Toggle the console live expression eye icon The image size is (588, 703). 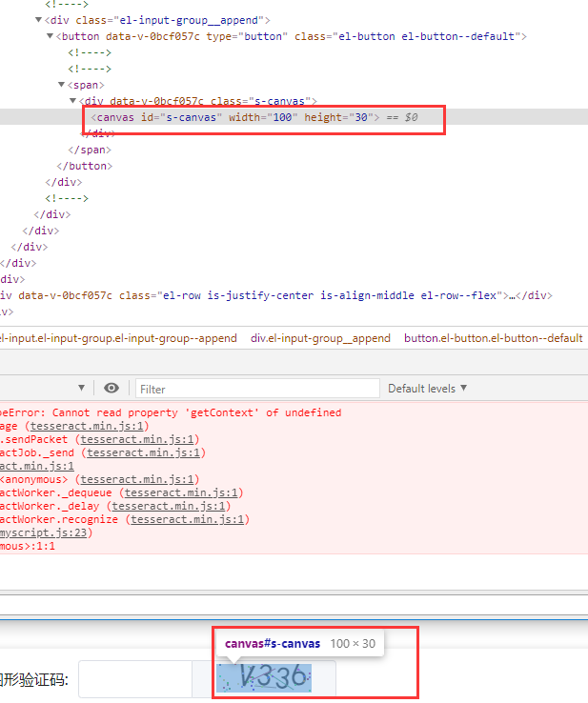coord(112,389)
